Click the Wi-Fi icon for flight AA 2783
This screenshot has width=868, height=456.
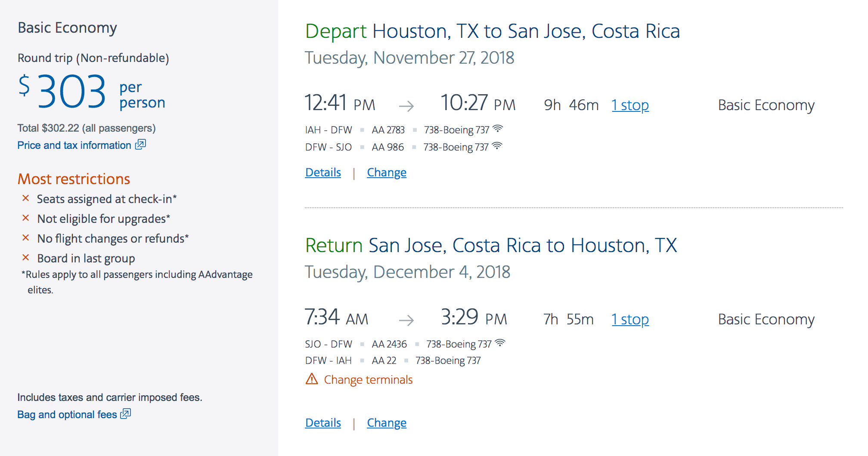pyautogui.click(x=498, y=129)
